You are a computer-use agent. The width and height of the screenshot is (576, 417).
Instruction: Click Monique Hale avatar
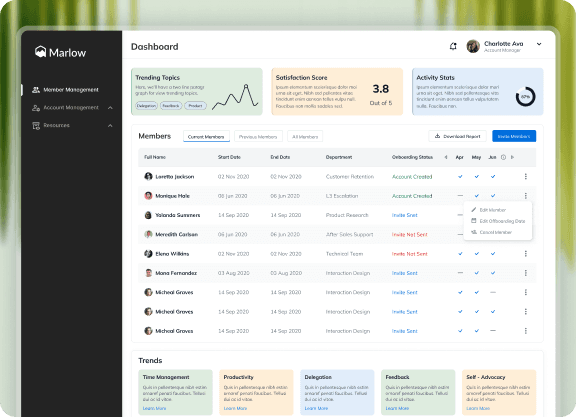coord(148,196)
